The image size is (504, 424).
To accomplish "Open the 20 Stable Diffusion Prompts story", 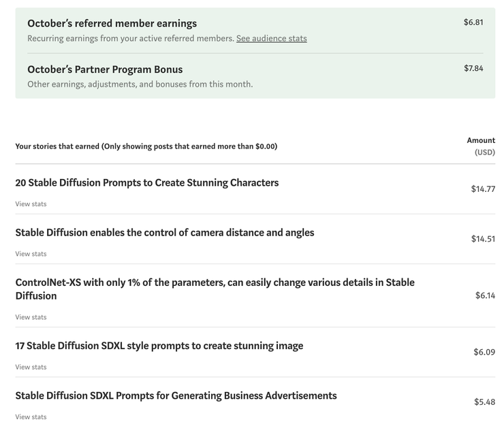I will point(146,182).
